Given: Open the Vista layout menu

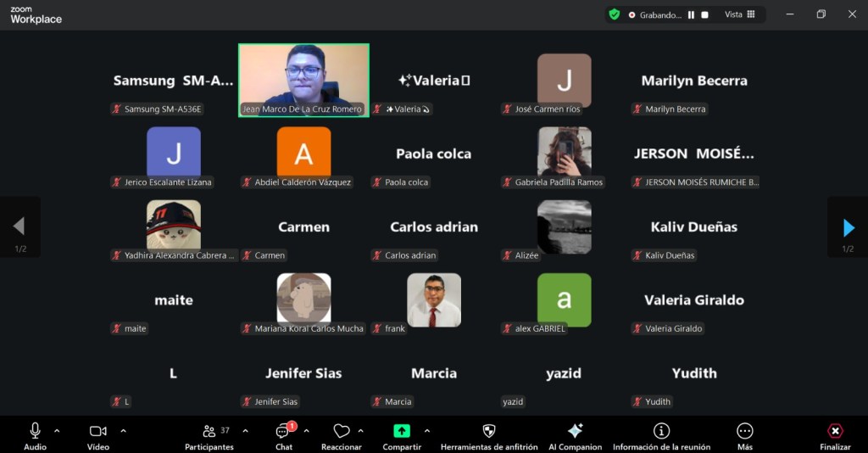Looking at the screenshot, I should [x=740, y=14].
